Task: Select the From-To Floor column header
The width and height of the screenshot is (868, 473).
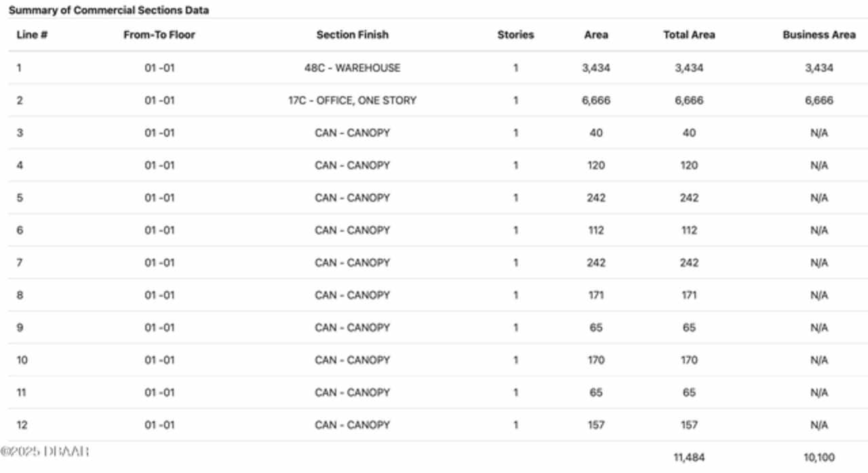Action: (x=159, y=35)
